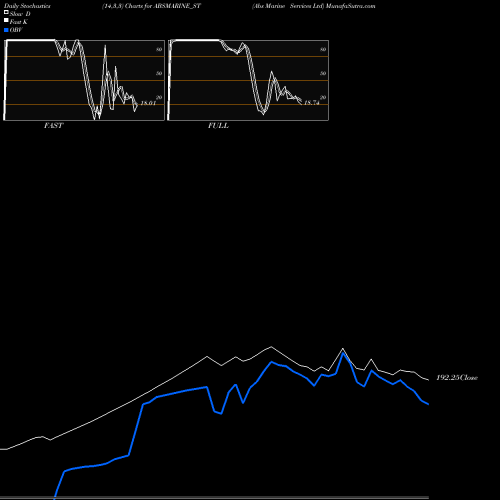This screenshot has width=500, height=500.
Task: Click the 'Abs Marine Services Ltd' MunafaSutra.com text
Action: pyautogui.click(x=314, y=6)
